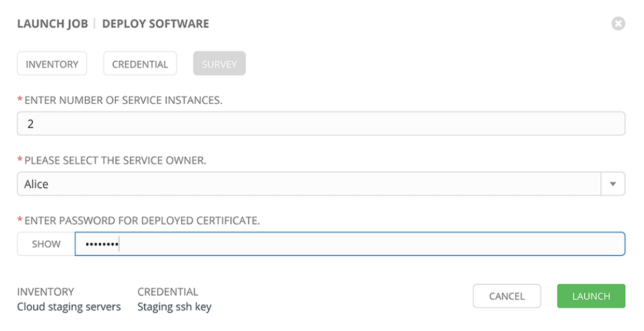
Task: Open the Credential step tab
Action: click(x=140, y=64)
